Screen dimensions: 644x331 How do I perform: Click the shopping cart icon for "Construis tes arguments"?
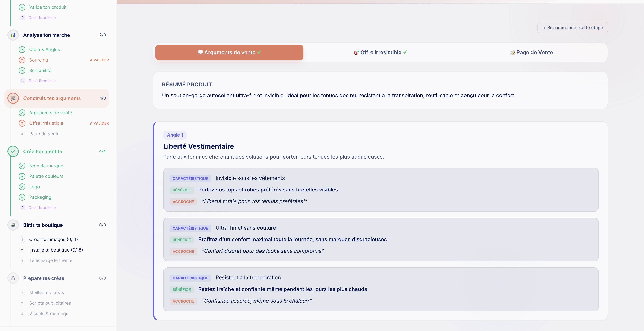coord(13,98)
